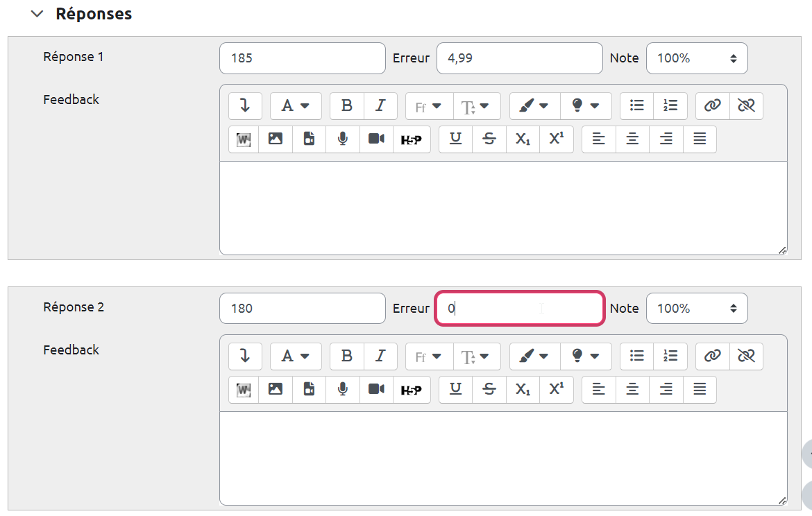Insert link in Réponse 1 feedback editor
This screenshot has width=812, height=516.
712,106
